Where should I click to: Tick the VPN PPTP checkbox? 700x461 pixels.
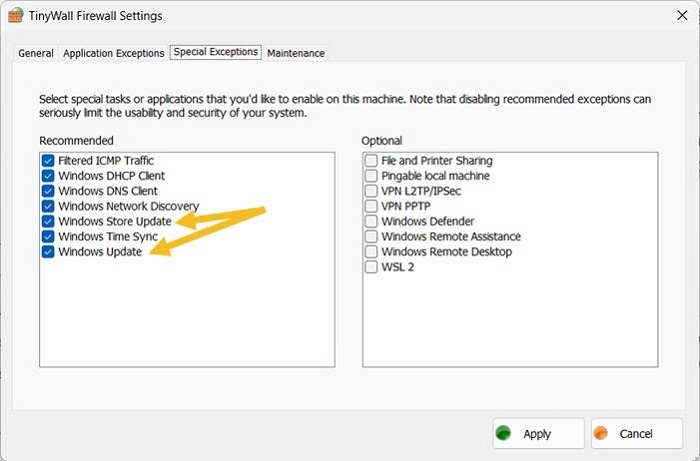point(371,206)
